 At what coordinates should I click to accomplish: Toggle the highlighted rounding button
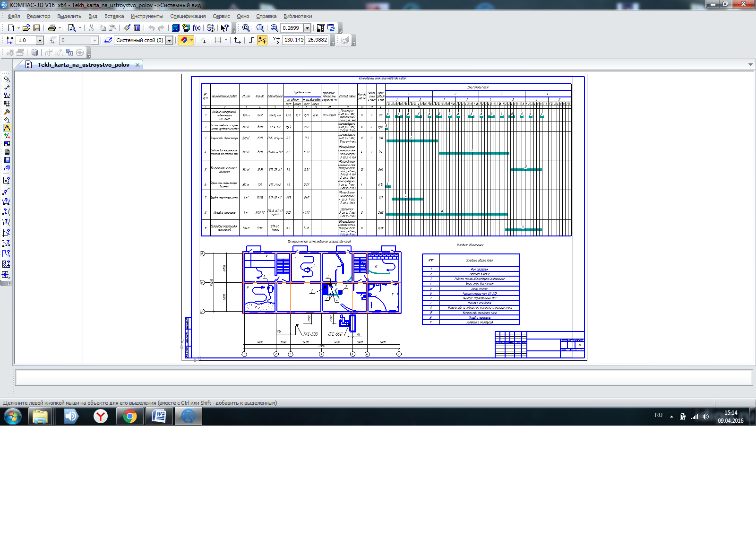(262, 40)
